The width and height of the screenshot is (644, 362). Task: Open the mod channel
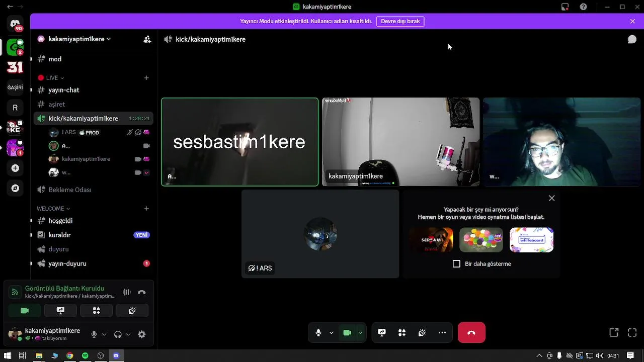pos(94,59)
